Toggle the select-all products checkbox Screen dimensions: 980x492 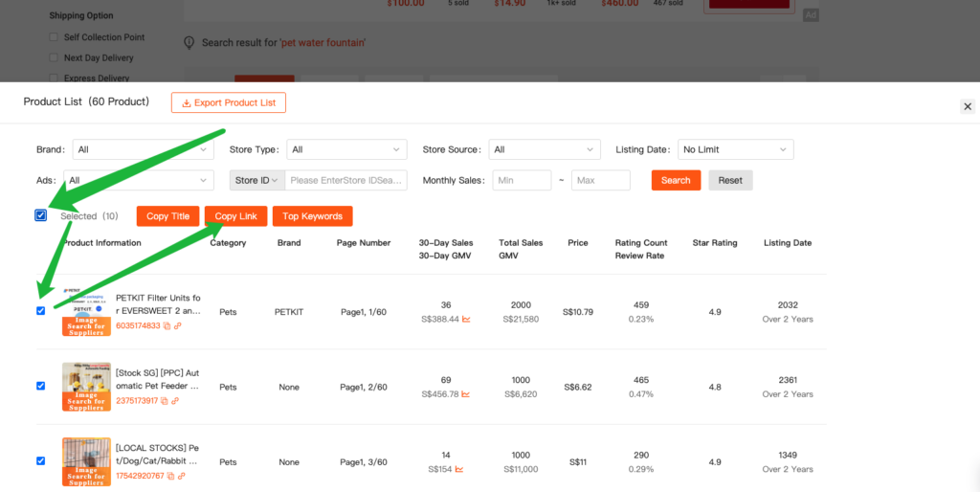pos(40,215)
